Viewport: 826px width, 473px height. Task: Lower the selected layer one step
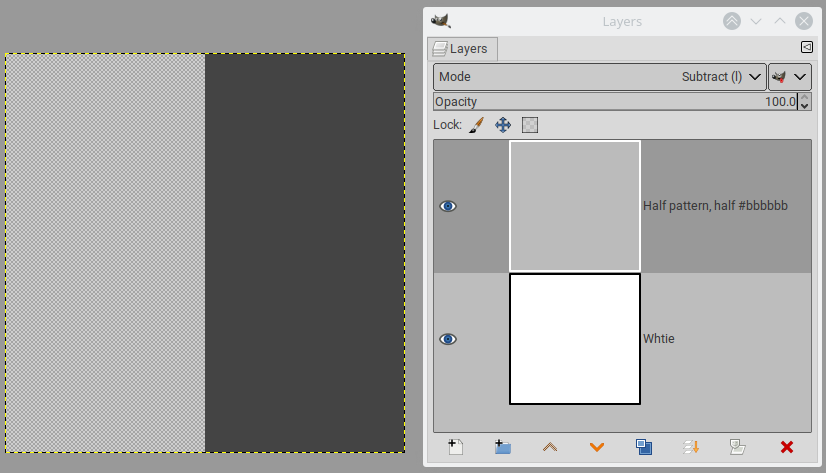coord(597,447)
